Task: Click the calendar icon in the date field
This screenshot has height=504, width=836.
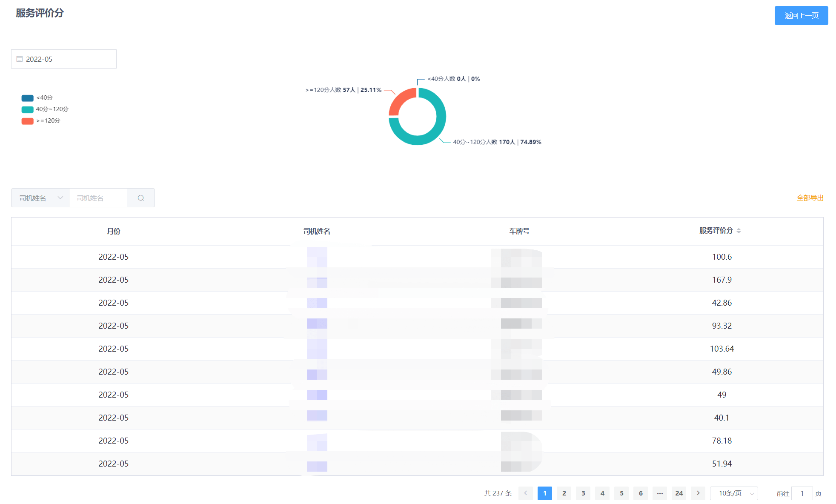Action: click(x=20, y=59)
